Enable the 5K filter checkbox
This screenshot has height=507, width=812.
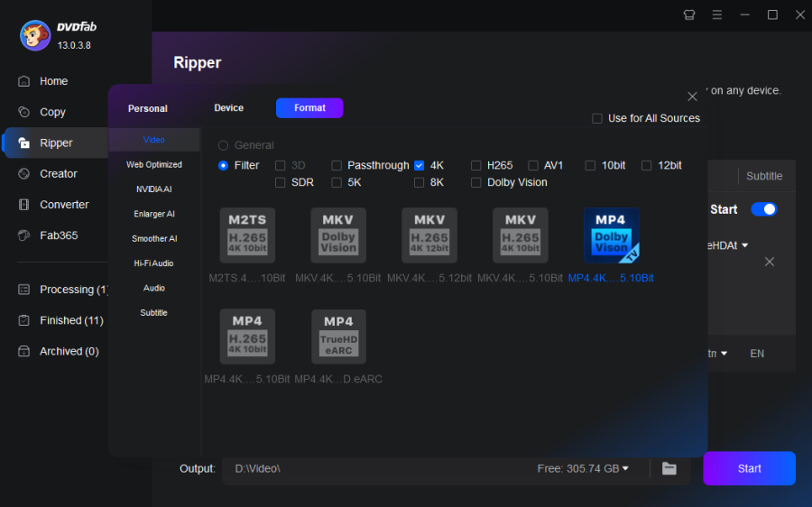(337, 183)
